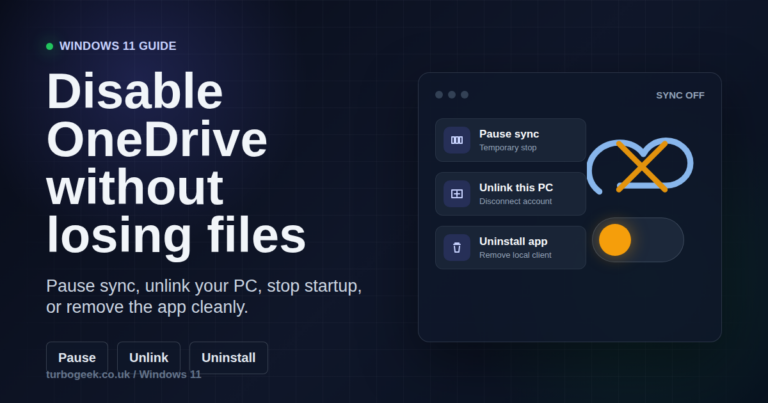
Task: Click the green dot beside Windows 11 Guide
Action: (x=49, y=47)
